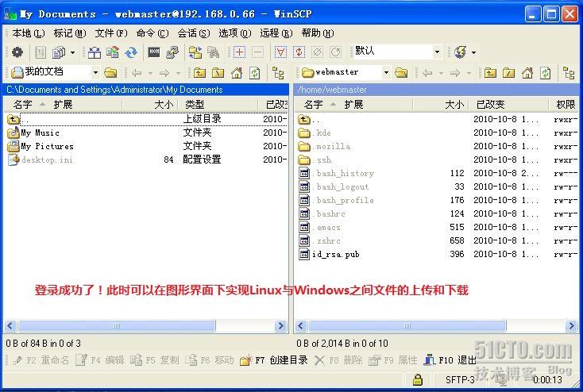Open remote folder browse icon beside webmaster
This screenshot has width=583, height=392.
pyautogui.click(x=401, y=72)
